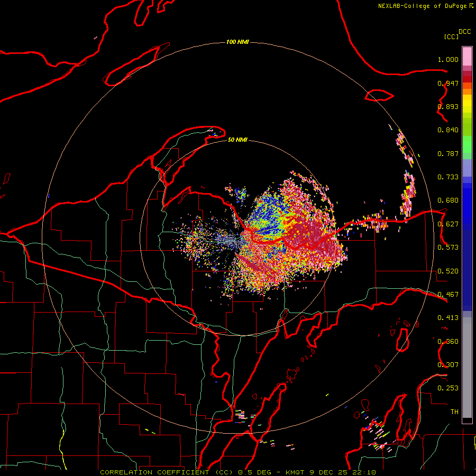Click the 0.733 color scale value
This screenshot has width=476, height=476.
(448, 177)
